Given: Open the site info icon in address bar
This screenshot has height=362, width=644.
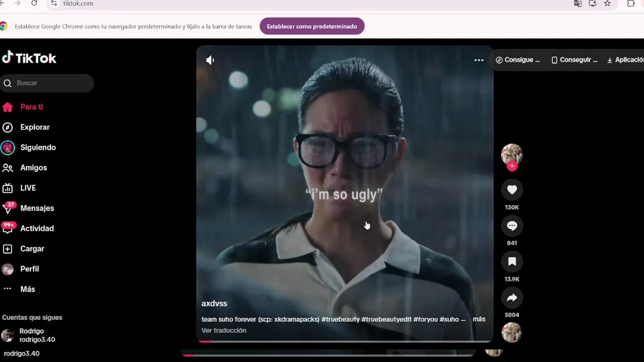Looking at the screenshot, I should click(x=54, y=3).
